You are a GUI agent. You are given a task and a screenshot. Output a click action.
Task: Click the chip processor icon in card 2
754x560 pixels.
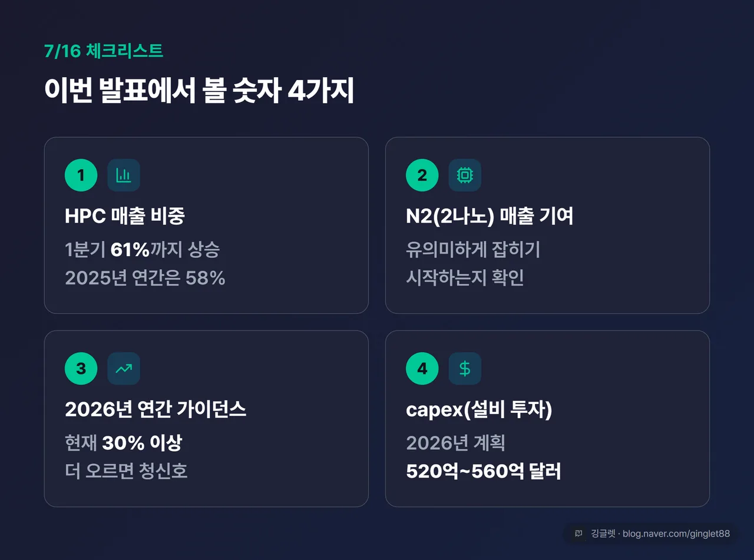(x=465, y=175)
